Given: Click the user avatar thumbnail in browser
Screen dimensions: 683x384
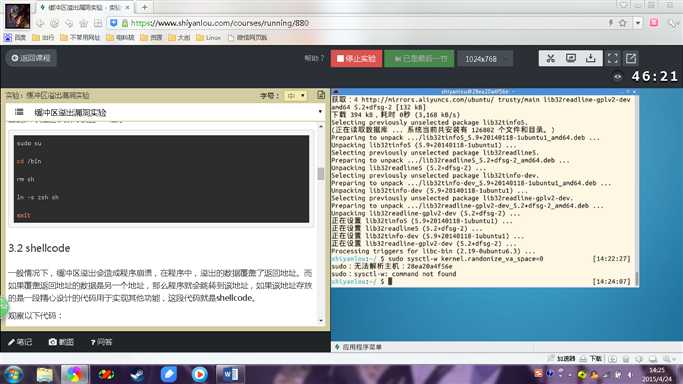Looking at the screenshot, I should point(17,16).
